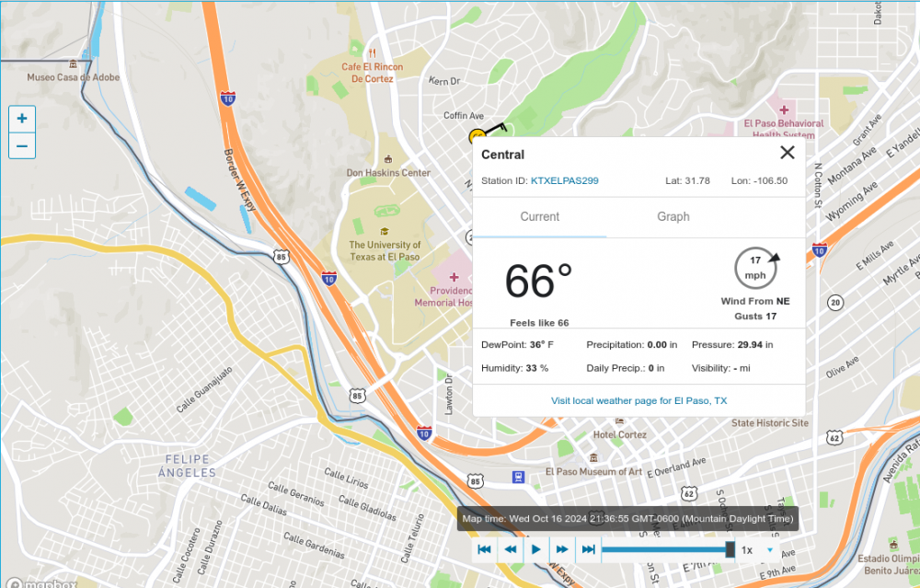Screen dimensions: 920x588
Task: Click the wind direction compass dial
Action: [x=755, y=268]
